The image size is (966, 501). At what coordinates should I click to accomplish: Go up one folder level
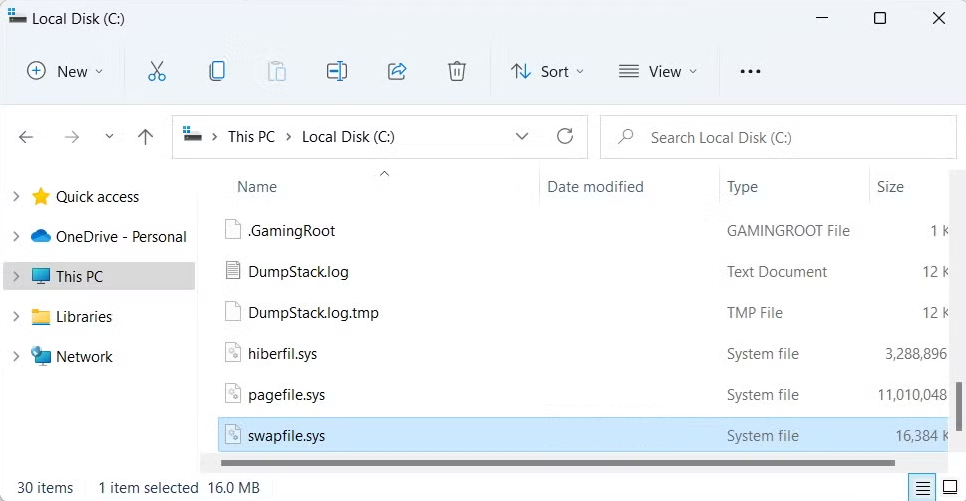pos(145,137)
